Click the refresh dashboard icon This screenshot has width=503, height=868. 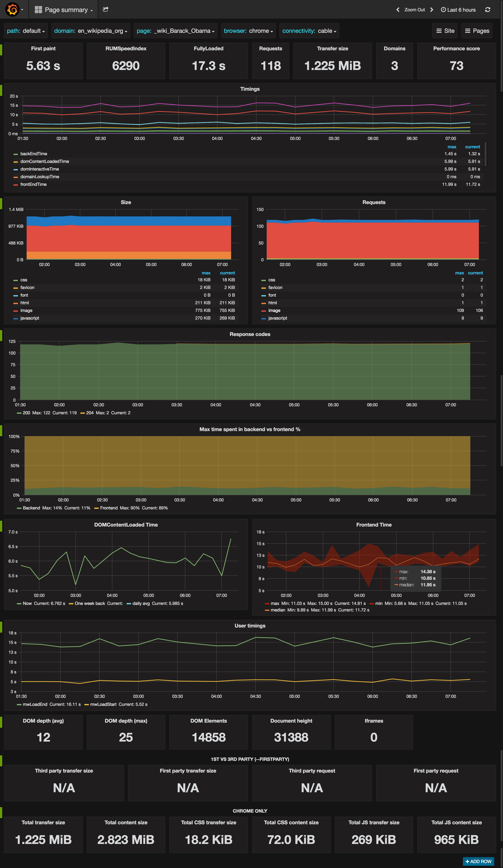[487, 10]
